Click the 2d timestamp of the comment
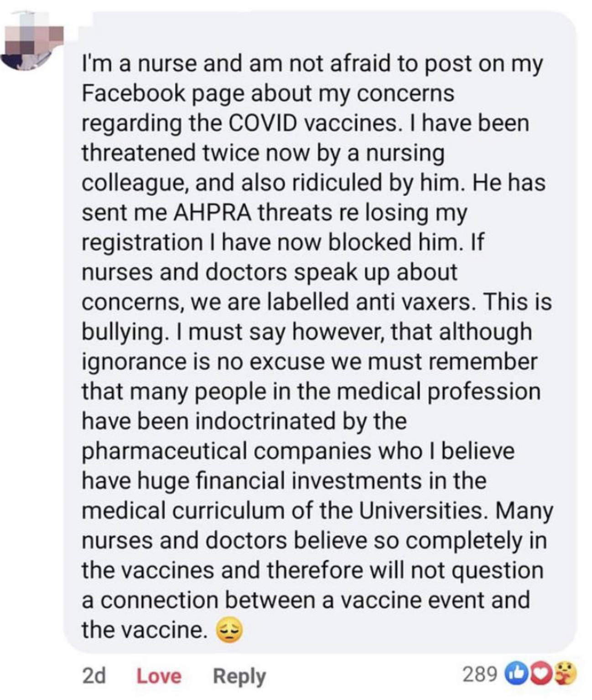The height and width of the screenshot is (700, 592). (93, 676)
